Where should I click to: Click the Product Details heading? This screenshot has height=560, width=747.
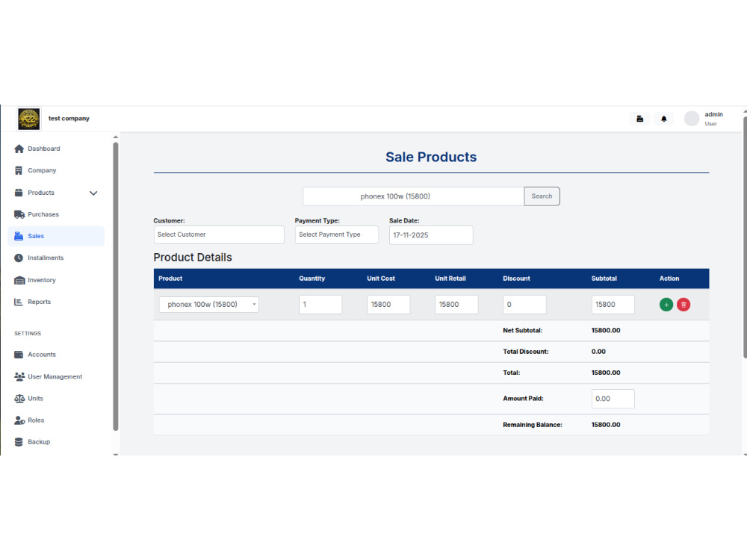[193, 258]
